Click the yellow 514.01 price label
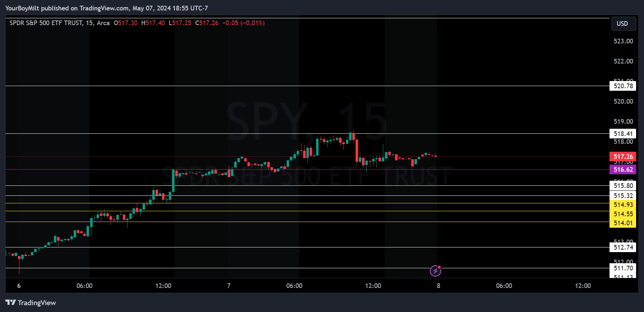 [x=623, y=223]
